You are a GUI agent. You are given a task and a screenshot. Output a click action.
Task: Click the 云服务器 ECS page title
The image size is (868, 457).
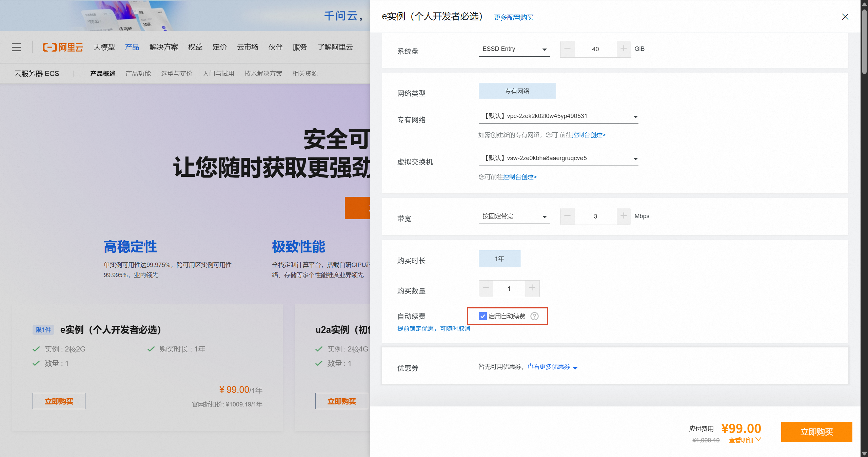37,74
